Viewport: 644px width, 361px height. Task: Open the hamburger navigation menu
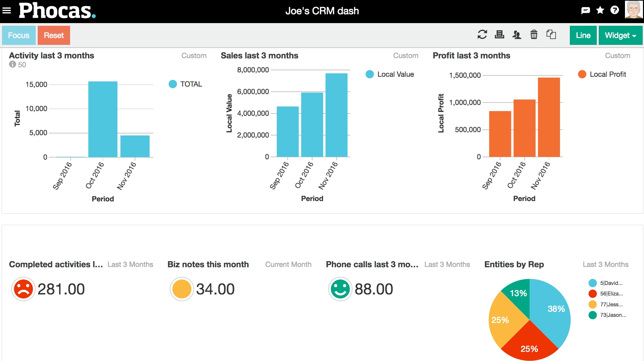tap(6, 11)
